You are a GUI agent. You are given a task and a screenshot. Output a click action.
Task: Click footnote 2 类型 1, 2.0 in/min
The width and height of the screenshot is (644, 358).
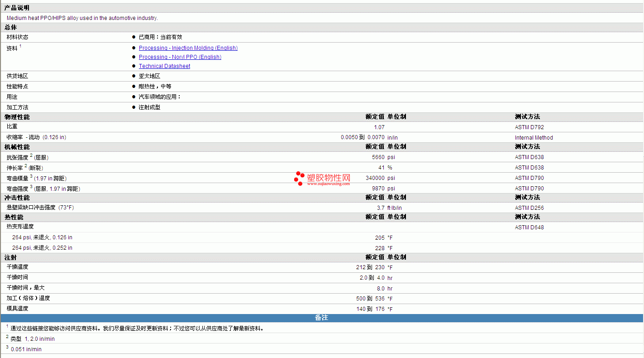point(30,339)
